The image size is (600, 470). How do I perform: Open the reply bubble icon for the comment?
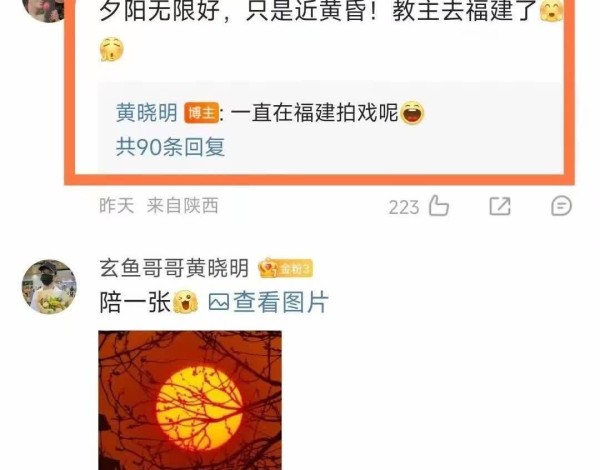click(x=561, y=206)
